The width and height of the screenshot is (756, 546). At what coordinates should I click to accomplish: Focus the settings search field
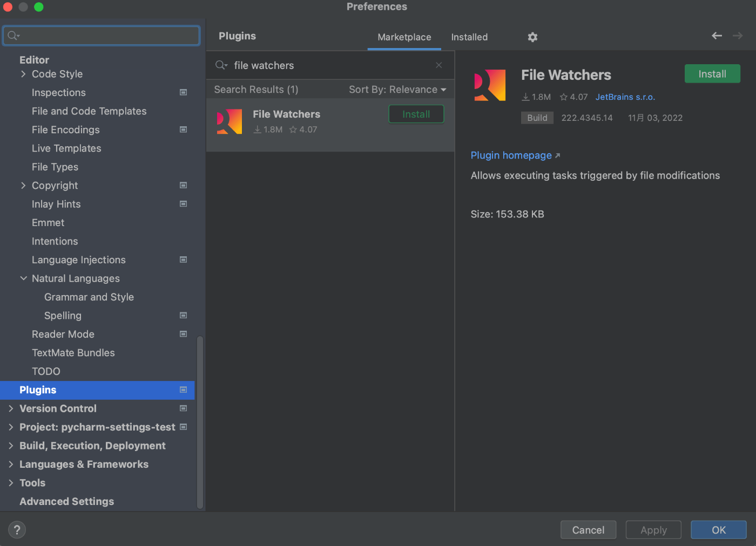[102, 36]
